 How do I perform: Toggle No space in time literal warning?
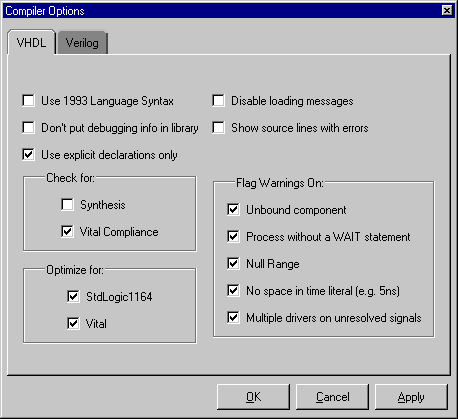[x=233, y=291]
